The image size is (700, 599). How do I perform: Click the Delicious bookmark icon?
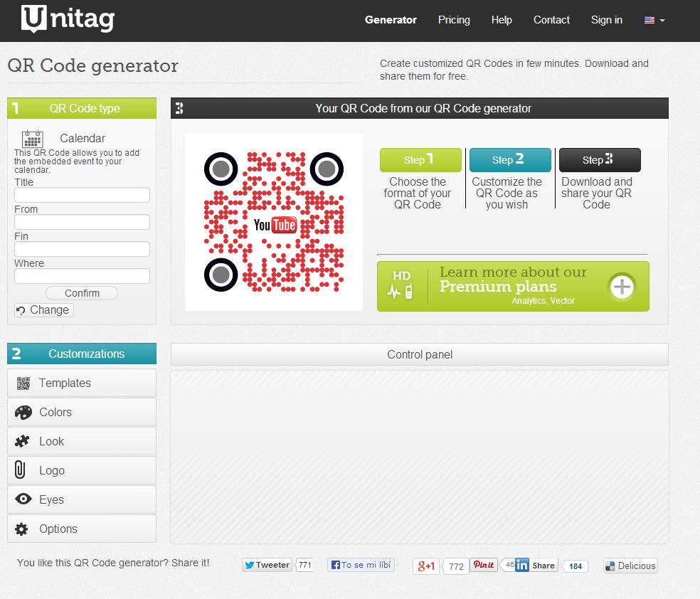click(x=610, y=566)
